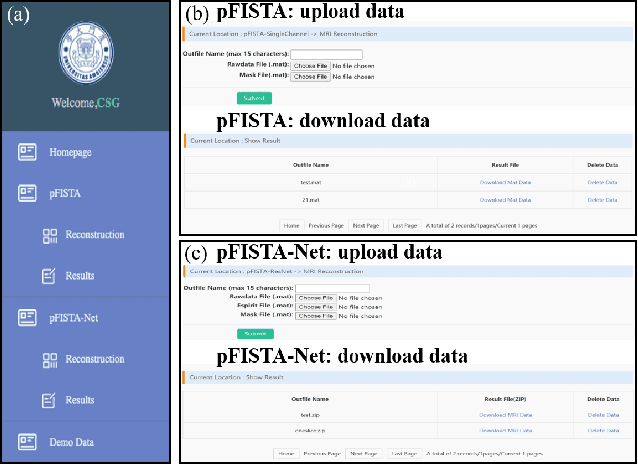
Task: Submit the pFISTA upload form
Action: 254,98
